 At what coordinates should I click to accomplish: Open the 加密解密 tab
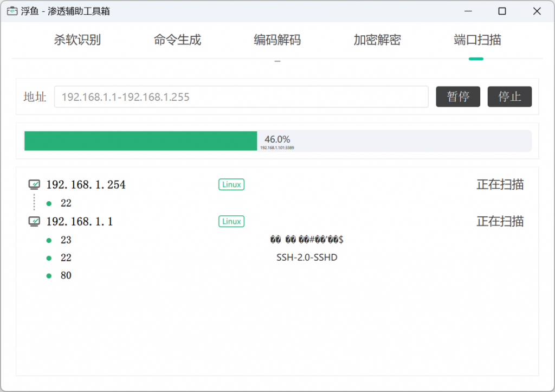377,40
